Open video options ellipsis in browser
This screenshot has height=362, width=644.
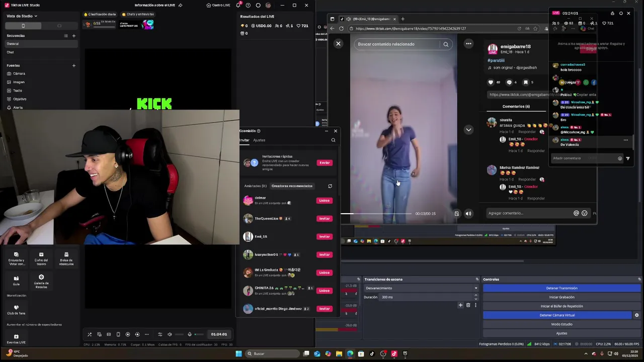coord(468,44)
